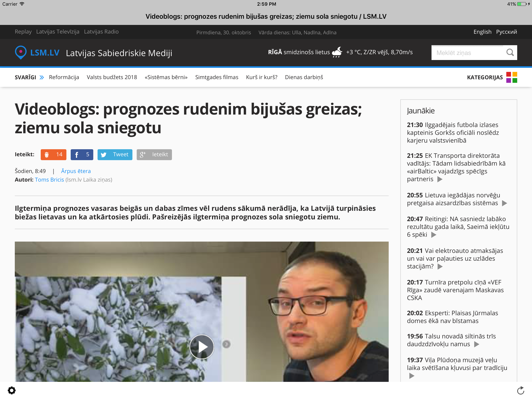Image resolution: width=532 pixels, height=399 pixels.
Task: Play the videoblog video
Action: [202, 347]
